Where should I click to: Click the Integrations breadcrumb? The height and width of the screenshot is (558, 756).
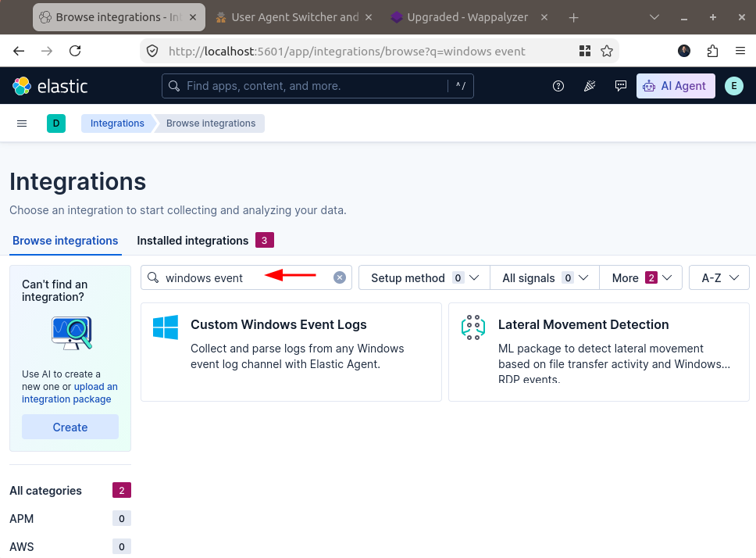pyautogui.click(x=117, y=123)
